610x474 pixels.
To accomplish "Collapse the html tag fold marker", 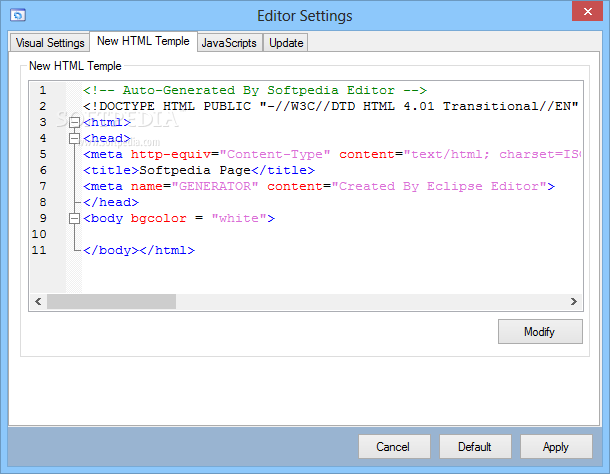I will 74,122.
